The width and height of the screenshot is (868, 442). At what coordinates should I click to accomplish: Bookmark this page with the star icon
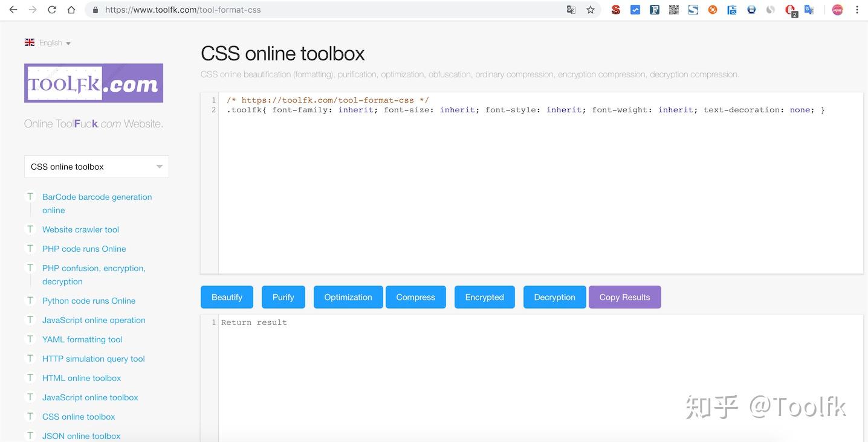(591, 10)
